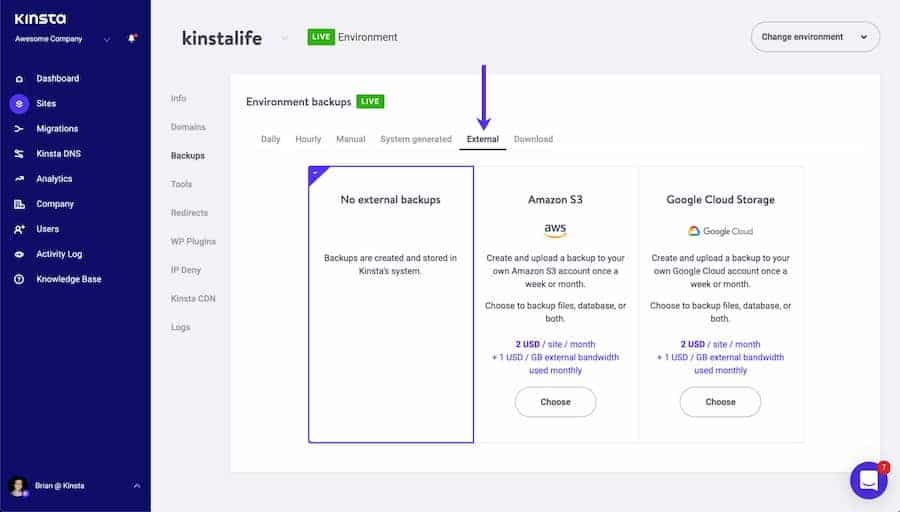Open Migrations page
900x512 pixels.
57,129
